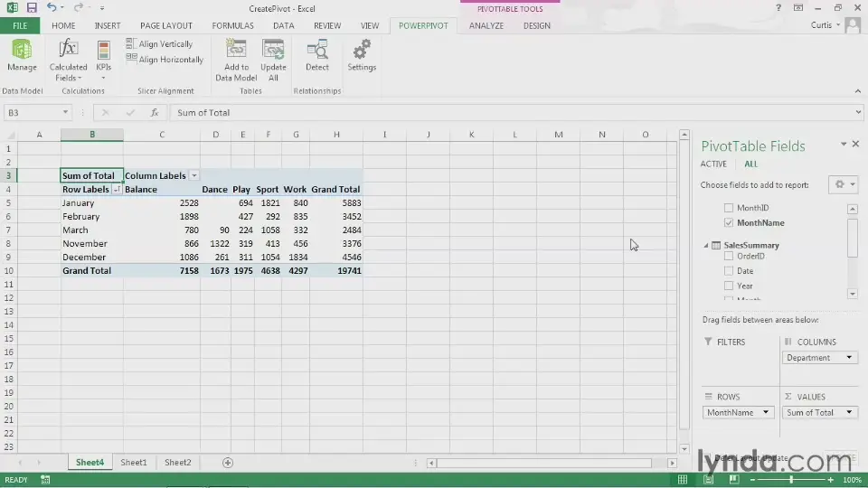Open Sum of Total dropdown in Values
Viewport: 868px width, 488px height.
(x=849, y=412)
